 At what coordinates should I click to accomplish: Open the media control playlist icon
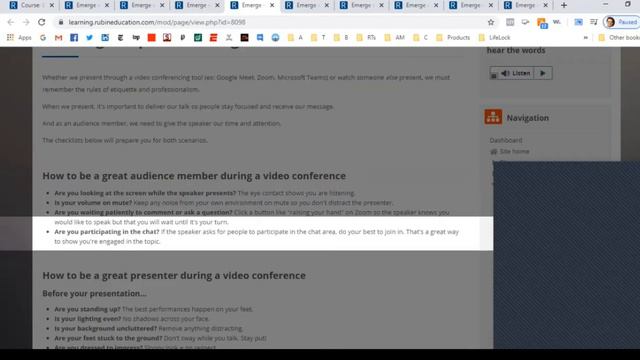coord(593,22)
